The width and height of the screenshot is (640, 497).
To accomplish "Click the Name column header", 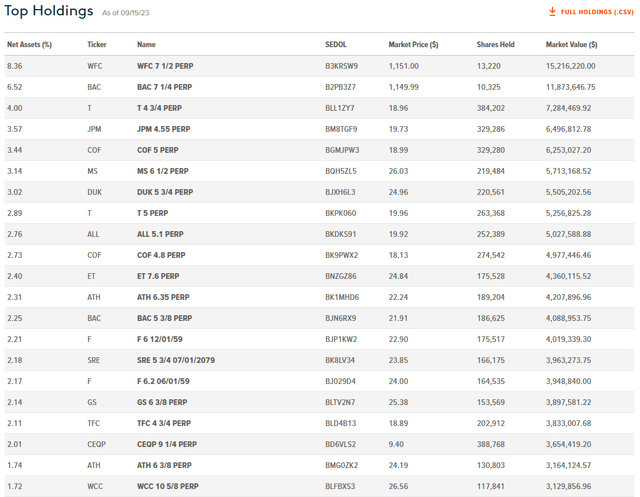I will (x=146, y=45).
